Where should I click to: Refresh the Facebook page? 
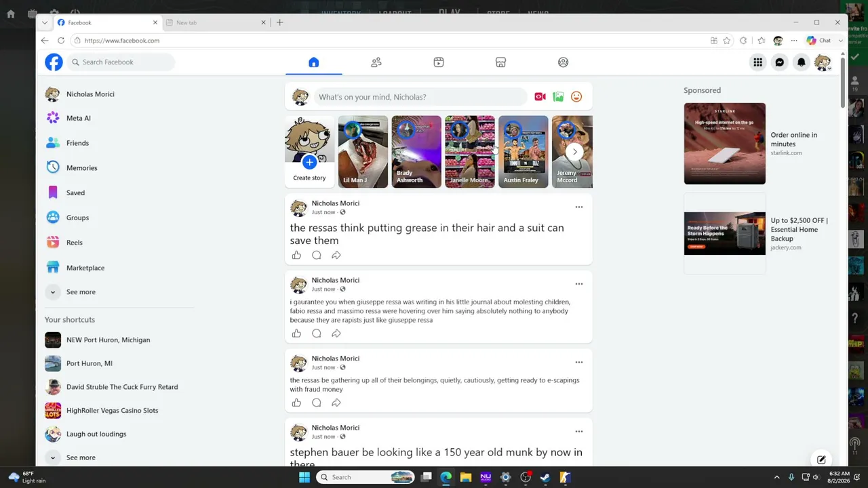[x=61, y=41]
